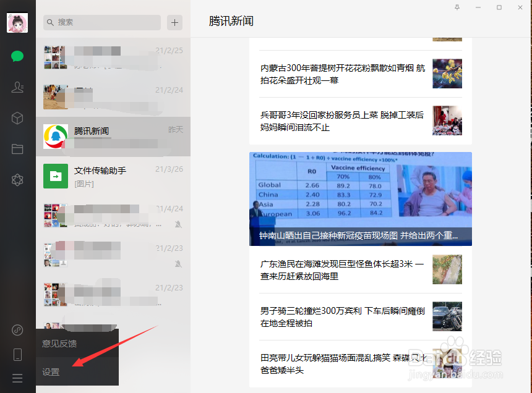Screen dimensions: 532x393
Task: Open the 钟南山晒出自己接种新冠疫苗 headline card
Action: tap(360, 199)
